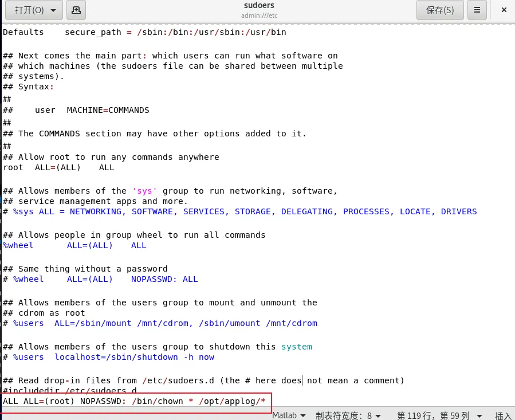The image size is (515, 420).
Task: Click the %sys ALL = NETWORKING line
Action: point(239,211)
